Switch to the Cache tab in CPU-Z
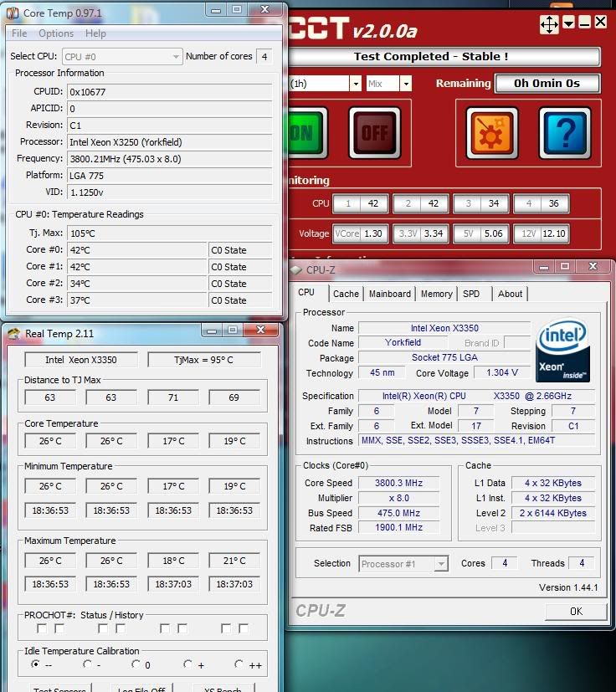 pos(346,294)
